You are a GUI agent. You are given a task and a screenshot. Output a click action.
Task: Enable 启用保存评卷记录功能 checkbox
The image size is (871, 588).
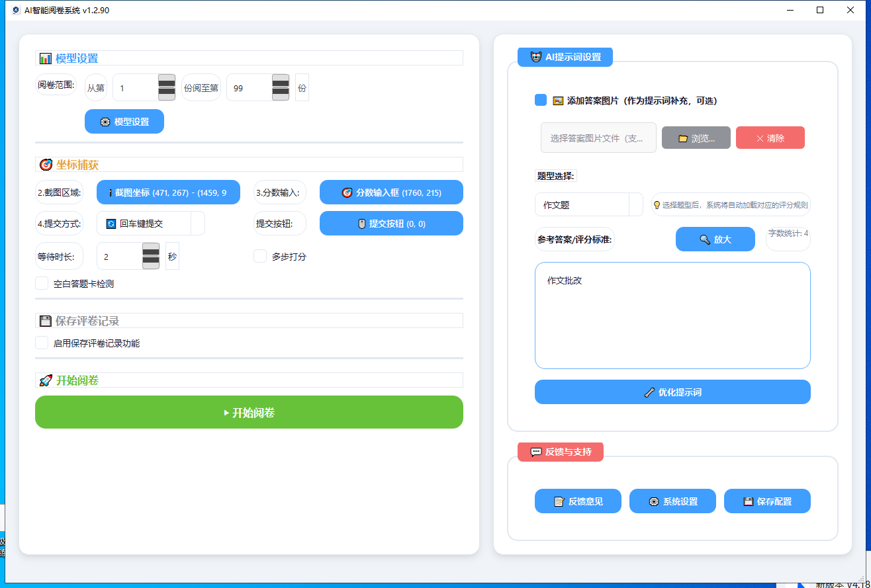pyautogui.click(x=42, y=343)
